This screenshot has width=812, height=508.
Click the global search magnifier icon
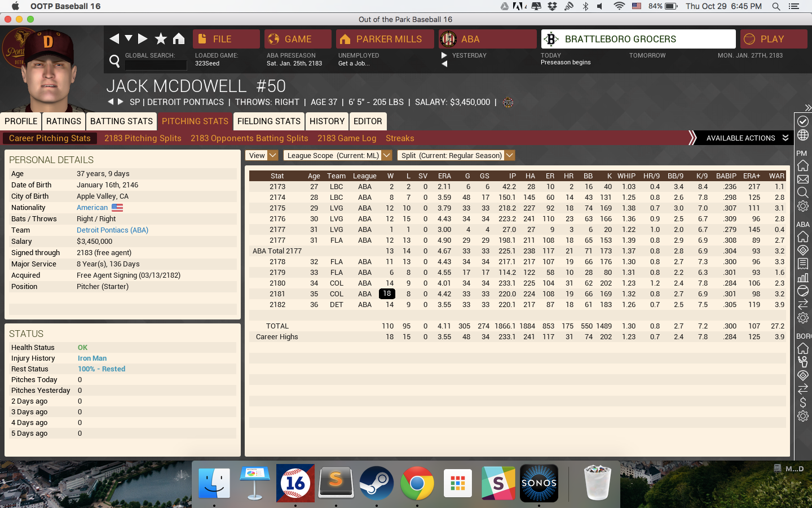tap(114, 61)
